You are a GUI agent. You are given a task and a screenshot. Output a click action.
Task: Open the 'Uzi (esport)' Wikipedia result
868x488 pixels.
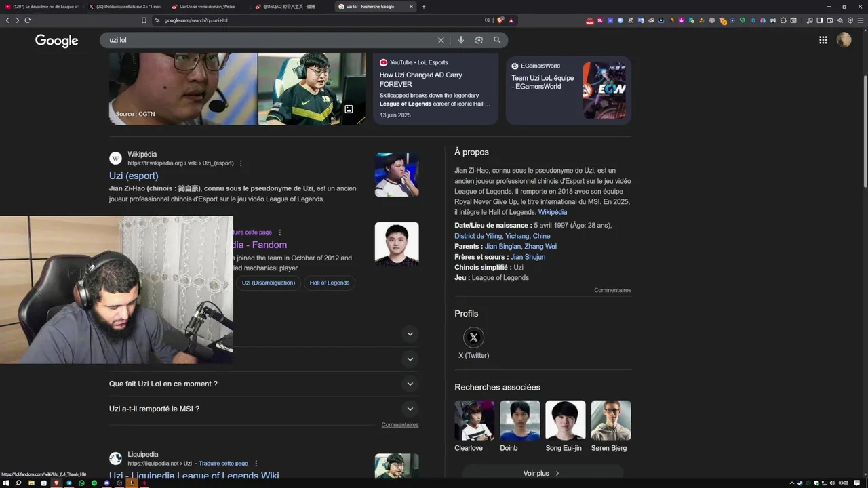coord(134,176)
